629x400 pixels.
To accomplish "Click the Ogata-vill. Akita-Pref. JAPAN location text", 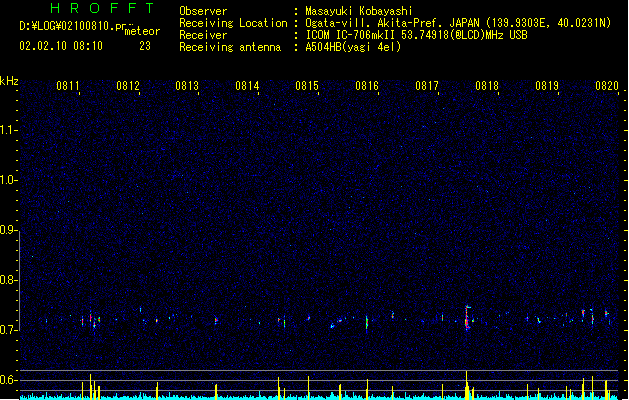I will pos(458,23).
